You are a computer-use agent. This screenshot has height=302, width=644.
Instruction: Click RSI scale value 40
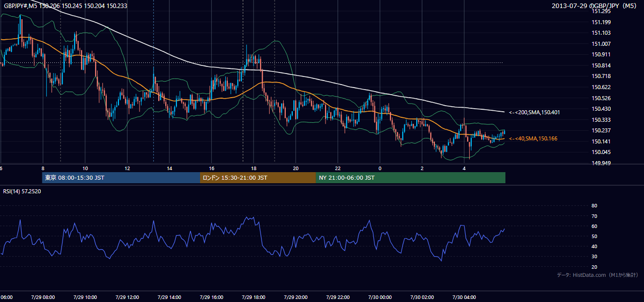[594, 246]
